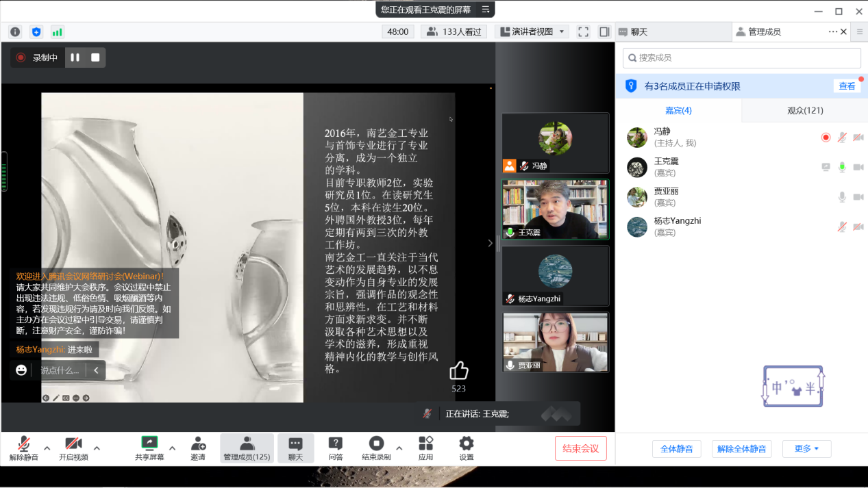868x488 pixels.
Task: Switch to the 观众(121) tab
Action: 804,110
